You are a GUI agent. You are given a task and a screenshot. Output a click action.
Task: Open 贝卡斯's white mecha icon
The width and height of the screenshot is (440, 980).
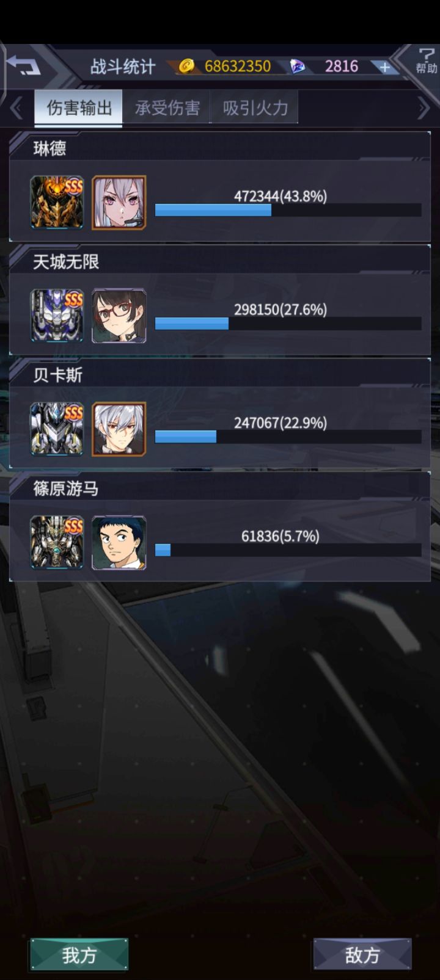click(x=57, y=429)
